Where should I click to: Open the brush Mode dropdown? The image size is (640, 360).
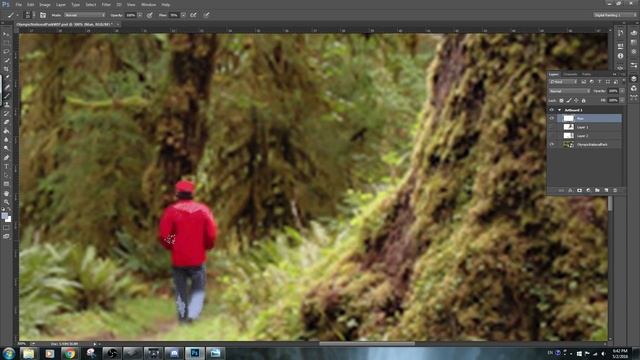[84, 15]
